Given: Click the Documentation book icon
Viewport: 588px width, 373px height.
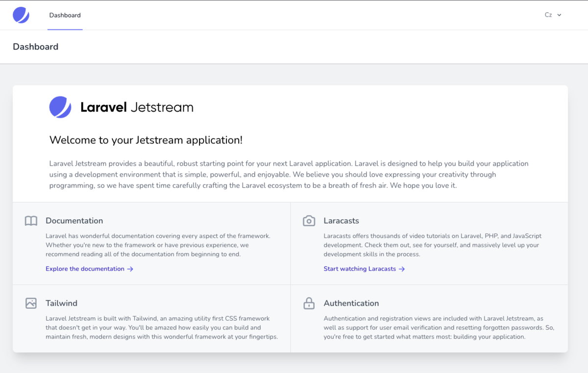Looking at the screenshot, I should tap(31, 221).
